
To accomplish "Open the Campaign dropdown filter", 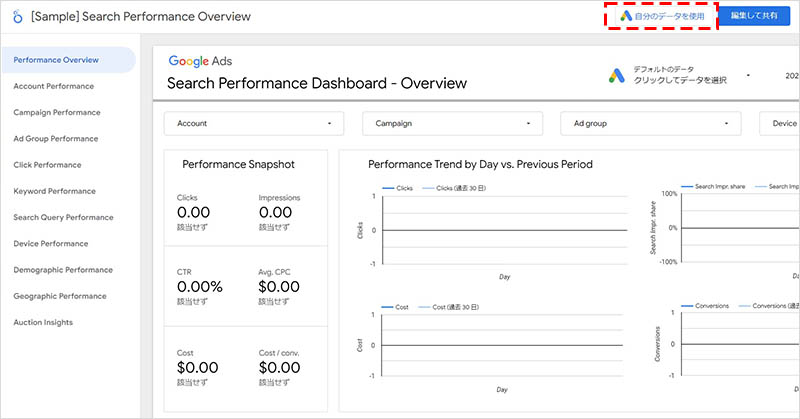I will point(452,123).
